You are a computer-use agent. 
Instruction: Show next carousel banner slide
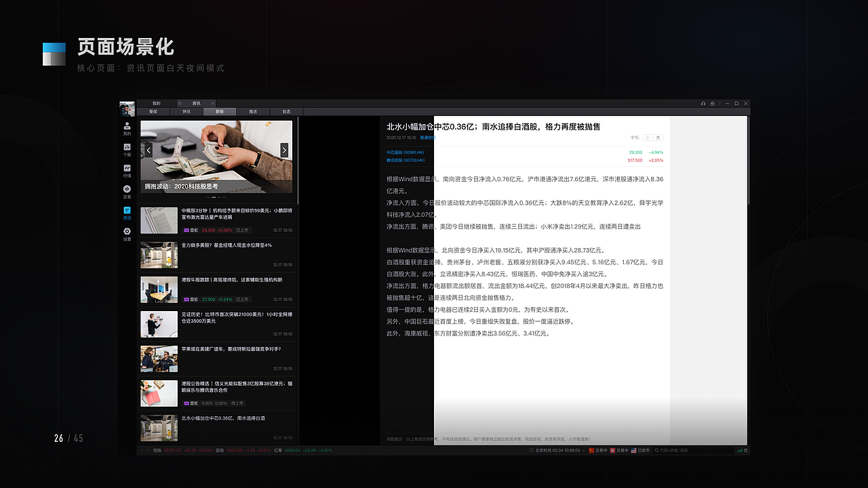(x=284, y=150)
